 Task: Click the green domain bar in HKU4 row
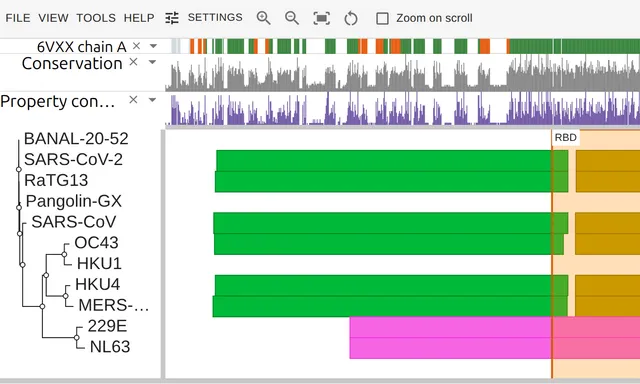coord(391,286)
